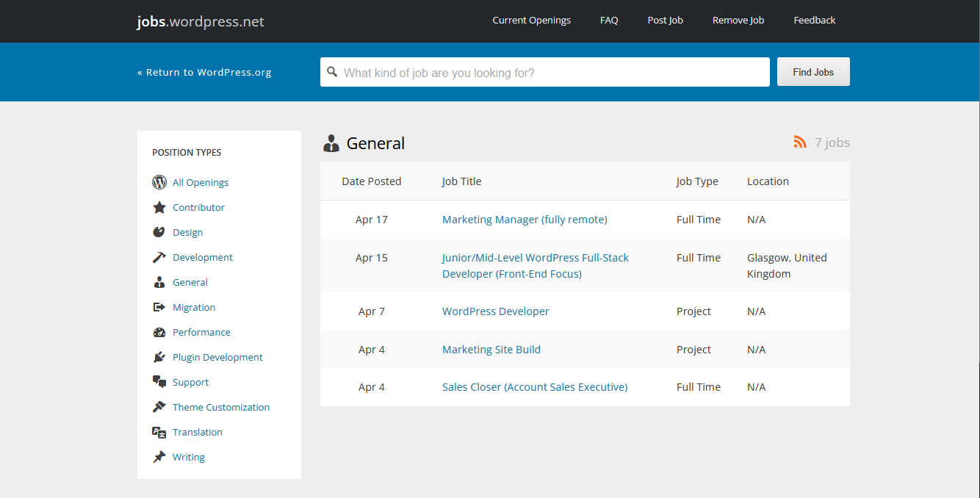Image resolution: width=980 pixels, height=498 pixels.
Task: Select the General person icon
Action: (x=159, y=282)
